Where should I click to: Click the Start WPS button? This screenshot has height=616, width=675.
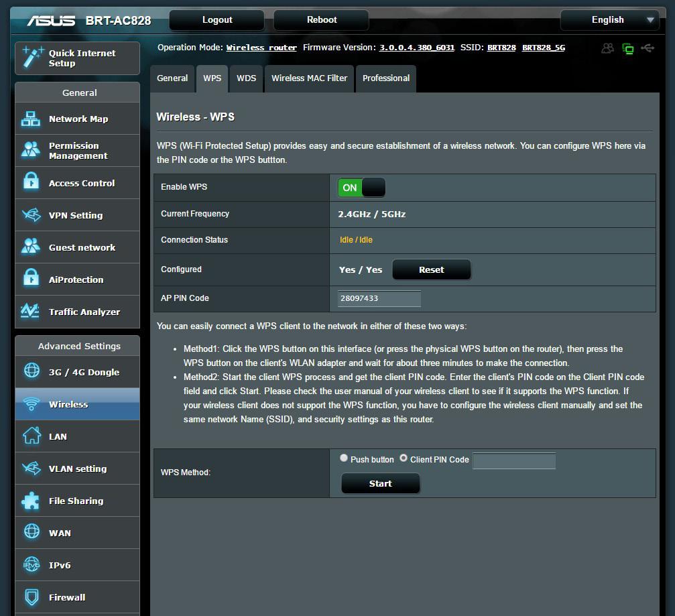pyautogui.click(x=381, y=483)
